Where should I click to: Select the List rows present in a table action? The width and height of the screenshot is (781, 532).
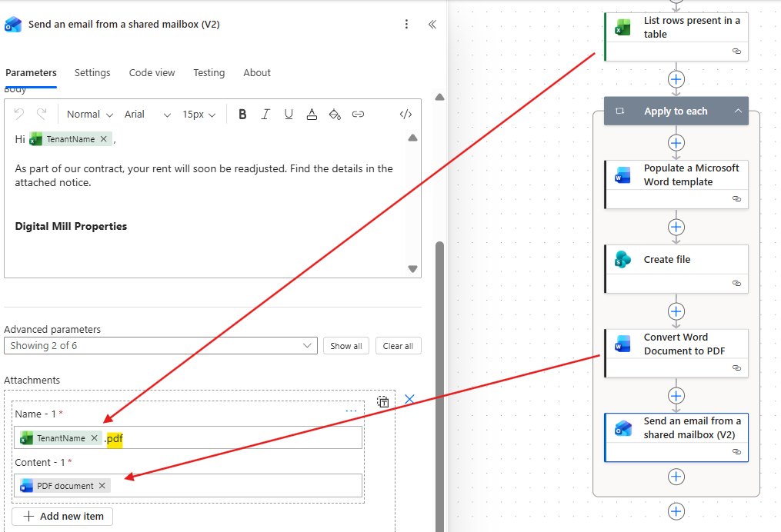[x=676, y=38]
